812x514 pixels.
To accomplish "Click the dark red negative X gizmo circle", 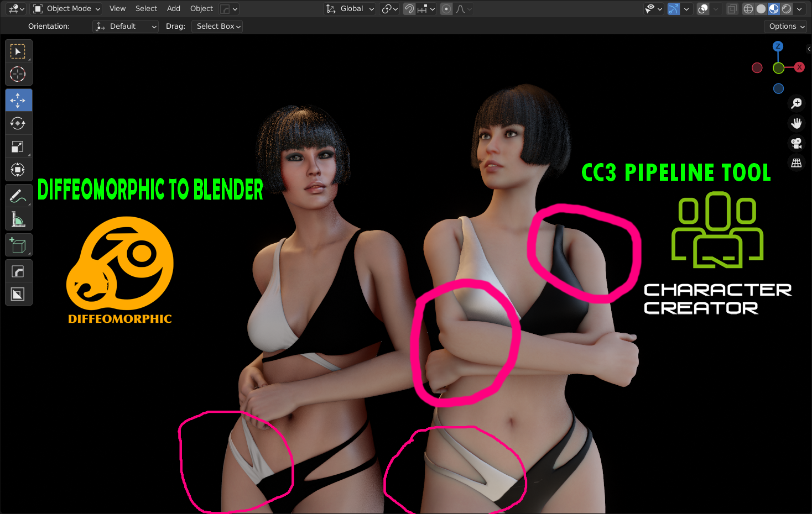I will [x=757, y=68].
